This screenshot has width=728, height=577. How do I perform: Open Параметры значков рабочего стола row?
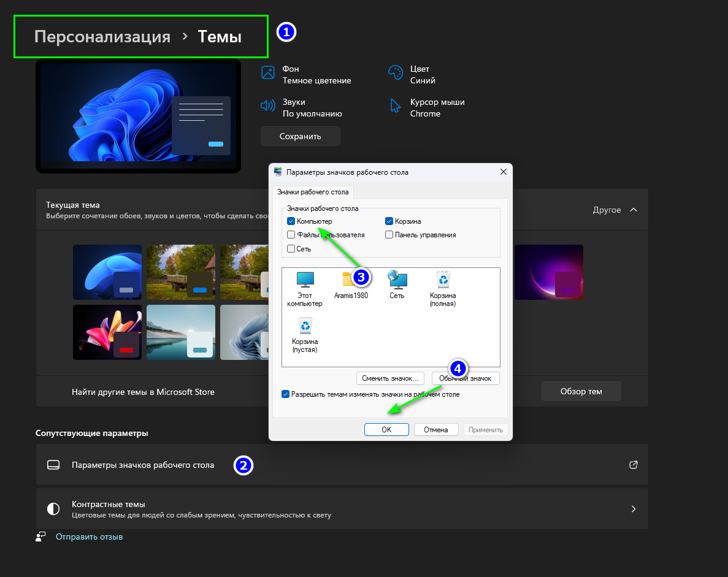coord(342,465)
